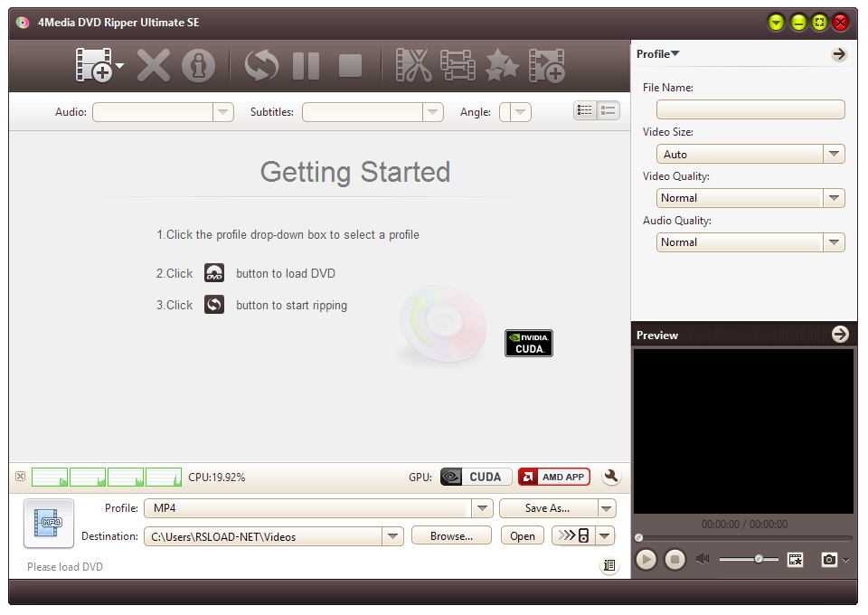Open the Save As dropdown arrow
Viewport: 868px width, 615px height.
[607, 508]
